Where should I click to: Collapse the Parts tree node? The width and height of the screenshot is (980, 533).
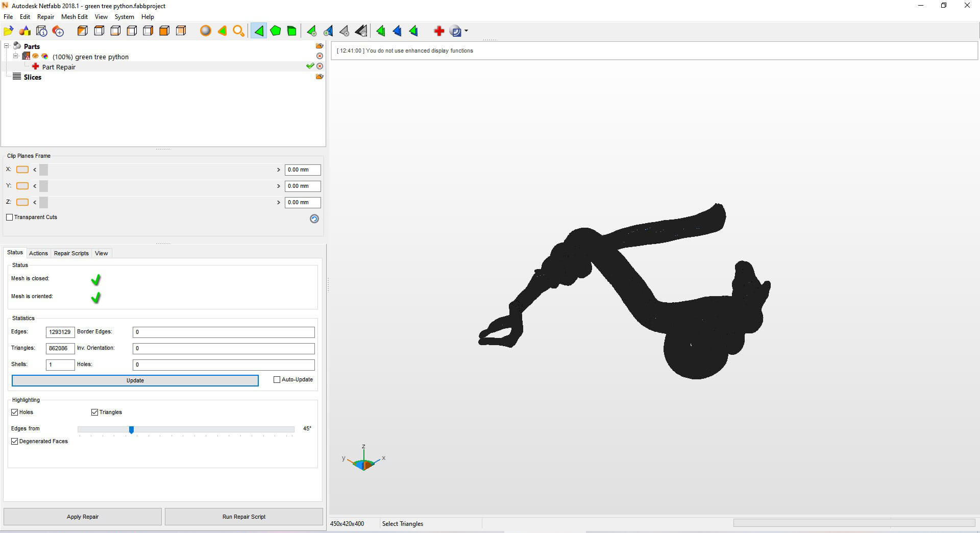click(7, 46)
